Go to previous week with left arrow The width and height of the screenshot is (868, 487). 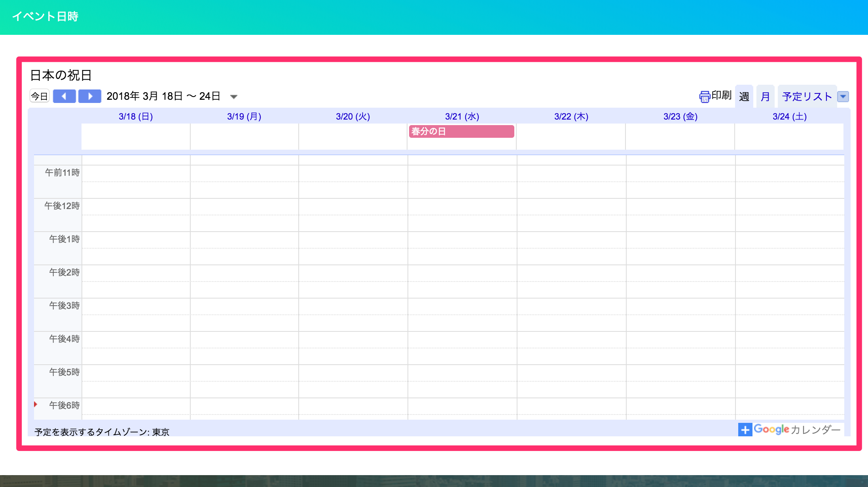[x=64, y=96]
